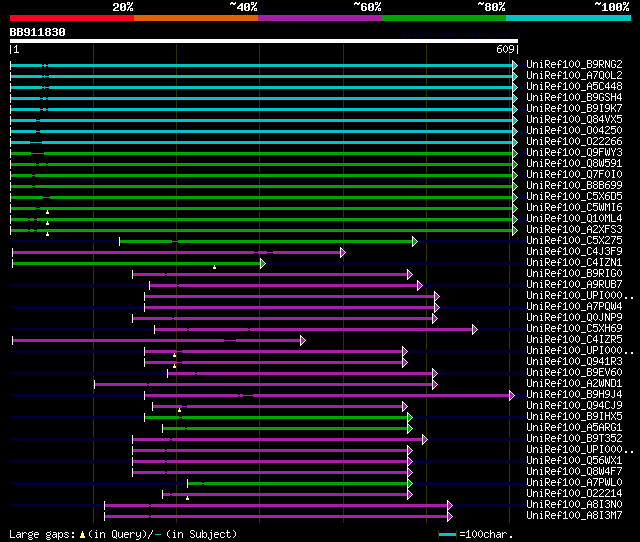Click the UniRef100_O04250 label
Screen dimensions: 640x542
pyautogui.click(x=574, y=131)
